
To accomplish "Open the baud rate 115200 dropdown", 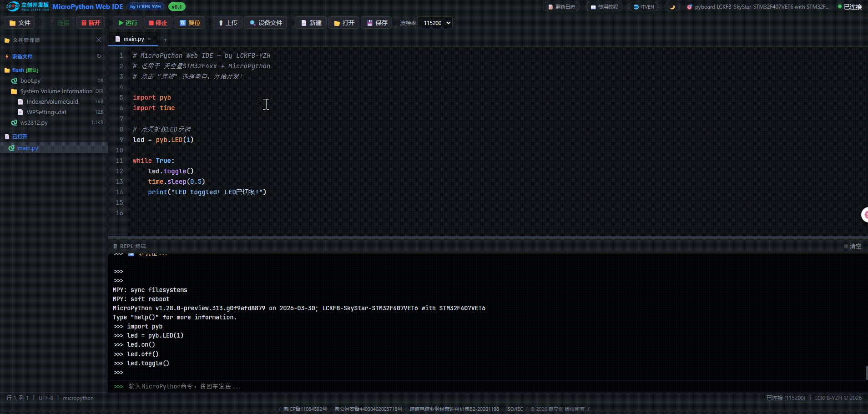I will tap(435, 23).
